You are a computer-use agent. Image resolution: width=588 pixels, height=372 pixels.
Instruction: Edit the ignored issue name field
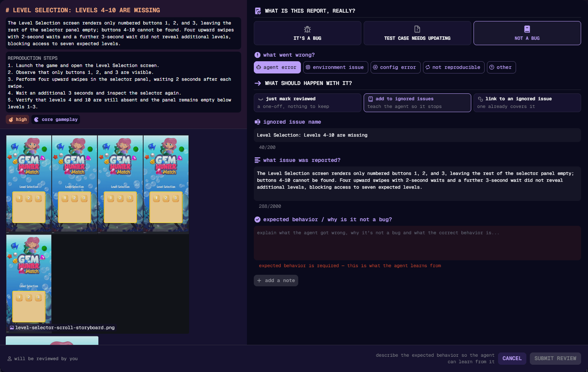417,135
